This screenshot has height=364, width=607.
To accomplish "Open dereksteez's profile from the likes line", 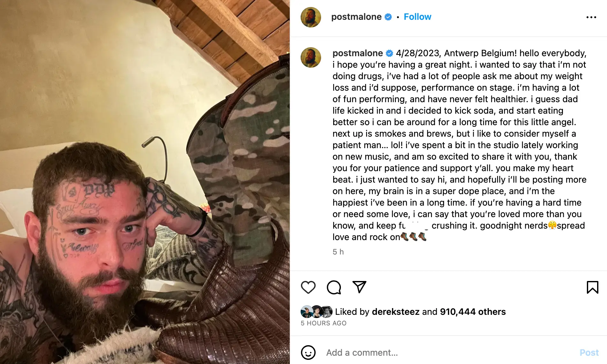I will click(x=396, y=312).
